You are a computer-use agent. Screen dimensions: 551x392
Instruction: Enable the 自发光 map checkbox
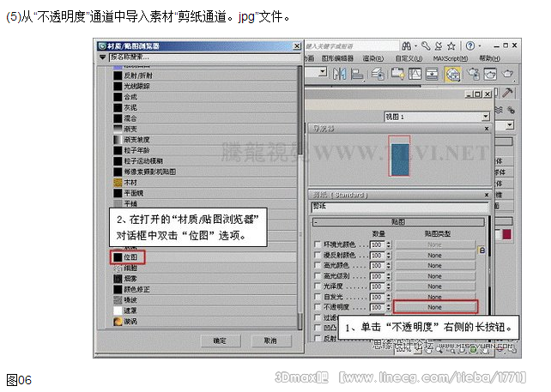(x=318, y=296)
